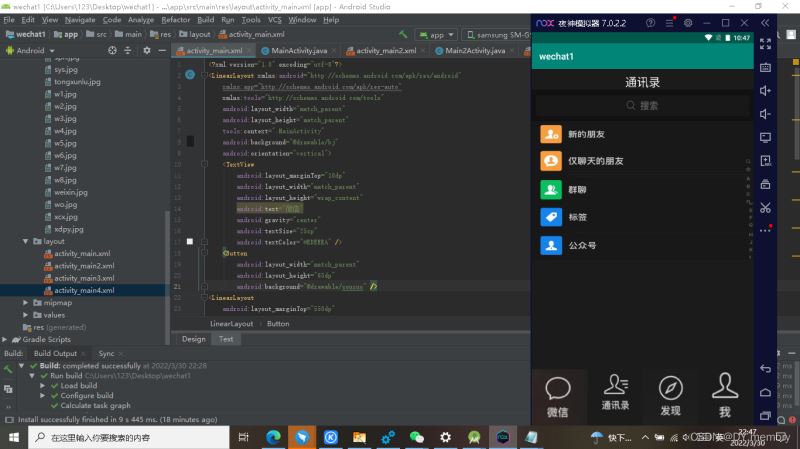Open Nox help question mark icon
Viewport: 800px width, 449px height.
pyautogui.click(x=650, y=23)
